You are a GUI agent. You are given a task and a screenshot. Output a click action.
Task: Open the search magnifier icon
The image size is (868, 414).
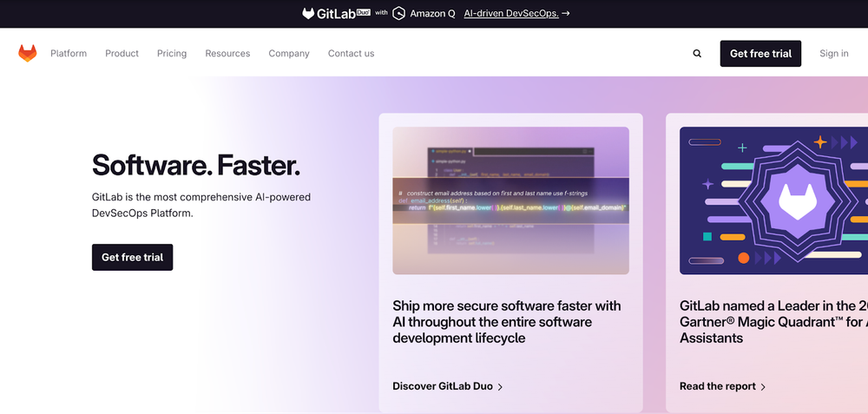point(697,54)
